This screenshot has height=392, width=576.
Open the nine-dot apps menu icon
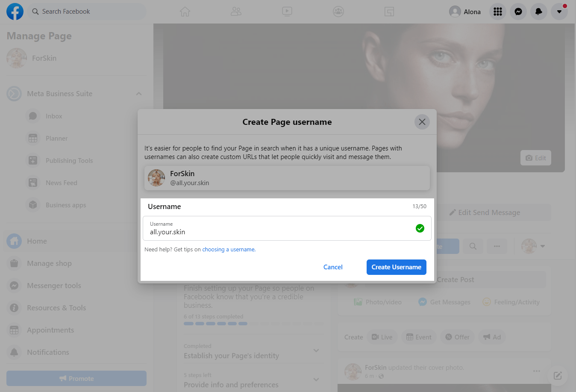point(497,12)
